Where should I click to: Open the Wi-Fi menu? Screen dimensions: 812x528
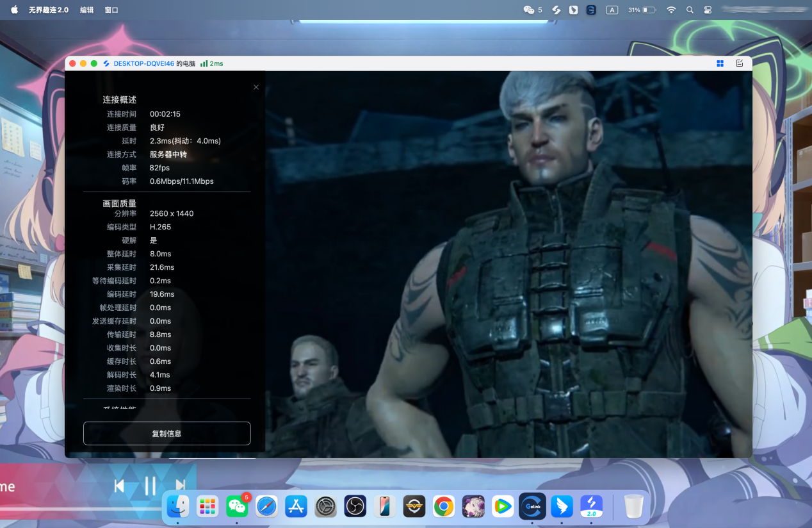pyautogui.click(x=671, y=10)
